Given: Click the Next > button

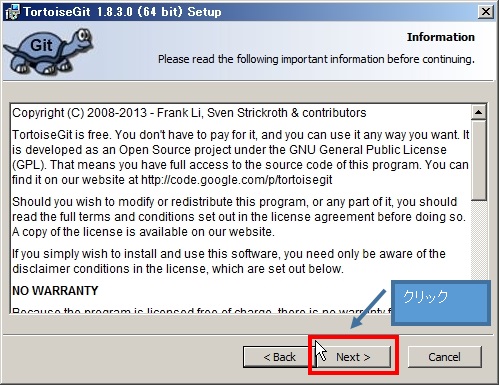Looking at the screenshot, I should pyautogui.click(x=353, y=357).
